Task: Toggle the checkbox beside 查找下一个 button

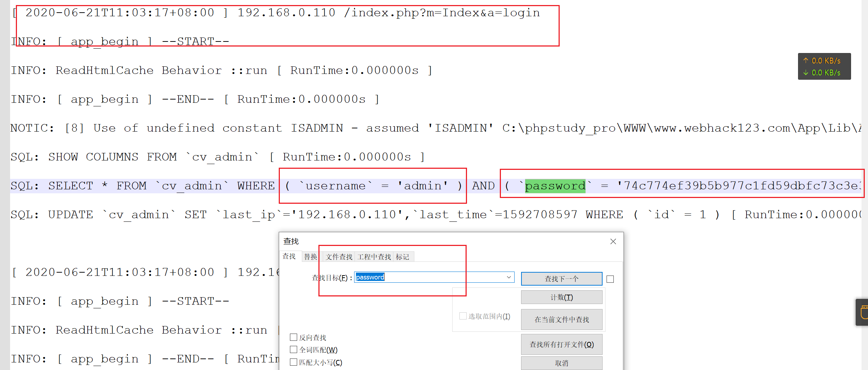Action: (610, 279)
